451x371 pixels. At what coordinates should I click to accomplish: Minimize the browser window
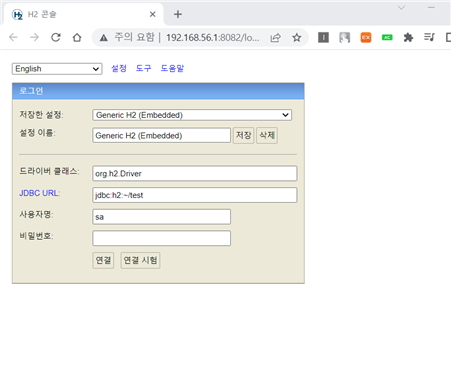coord(431,8)
